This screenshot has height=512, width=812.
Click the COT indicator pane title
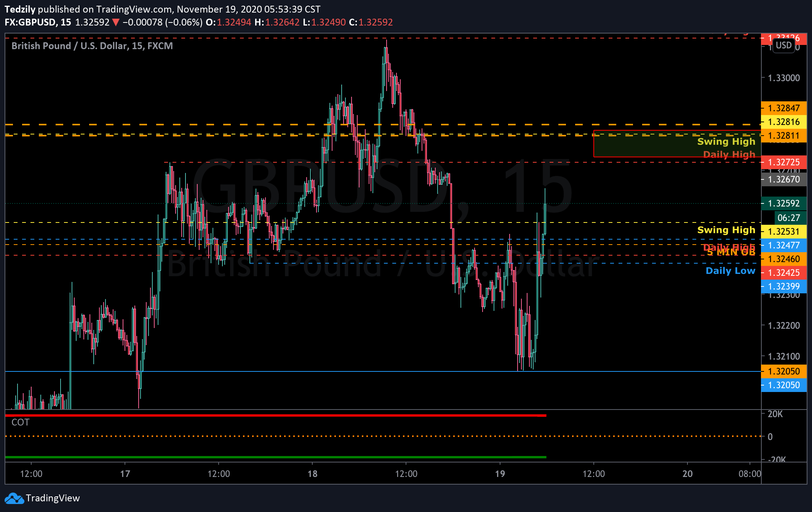point(20,422)
